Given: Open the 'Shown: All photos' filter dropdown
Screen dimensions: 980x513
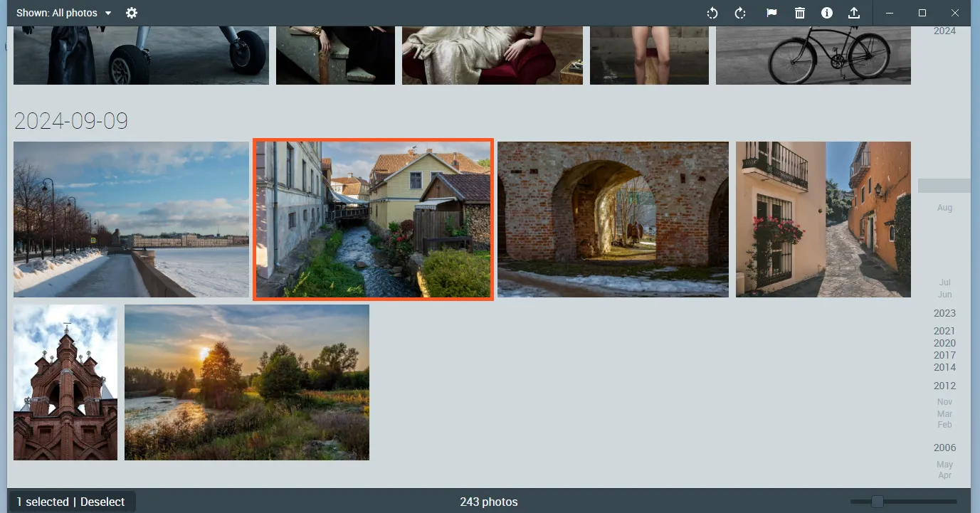Looking at the screenshot, I should [63, 12].
